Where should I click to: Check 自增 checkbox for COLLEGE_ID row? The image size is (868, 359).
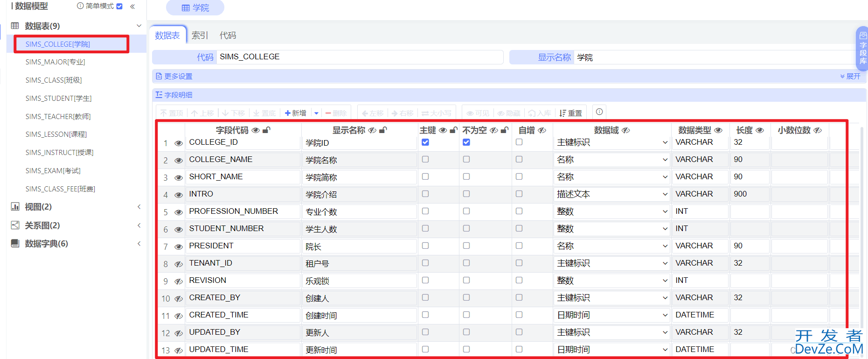point(519,142)
